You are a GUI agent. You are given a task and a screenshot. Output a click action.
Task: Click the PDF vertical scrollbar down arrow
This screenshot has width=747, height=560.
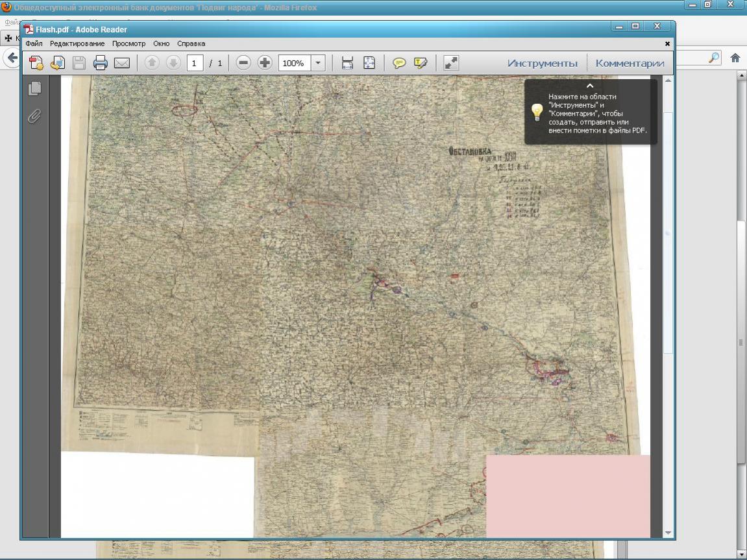tap(668, 533)
